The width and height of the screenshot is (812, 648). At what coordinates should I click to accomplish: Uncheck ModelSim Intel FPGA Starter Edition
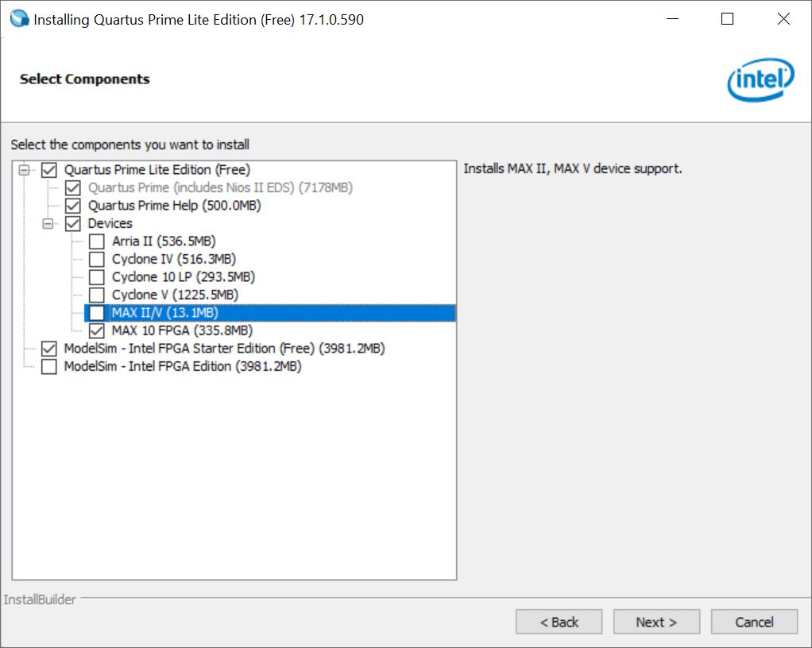49,349
